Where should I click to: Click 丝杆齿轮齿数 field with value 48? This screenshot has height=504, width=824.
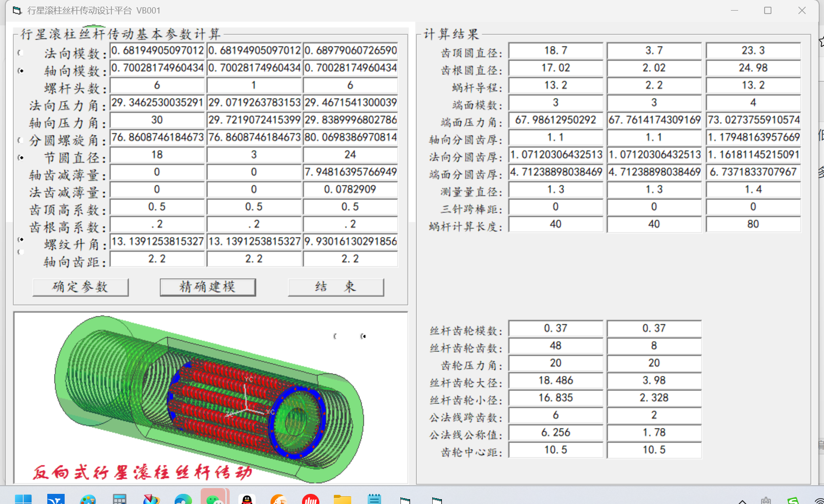[556, 345]
